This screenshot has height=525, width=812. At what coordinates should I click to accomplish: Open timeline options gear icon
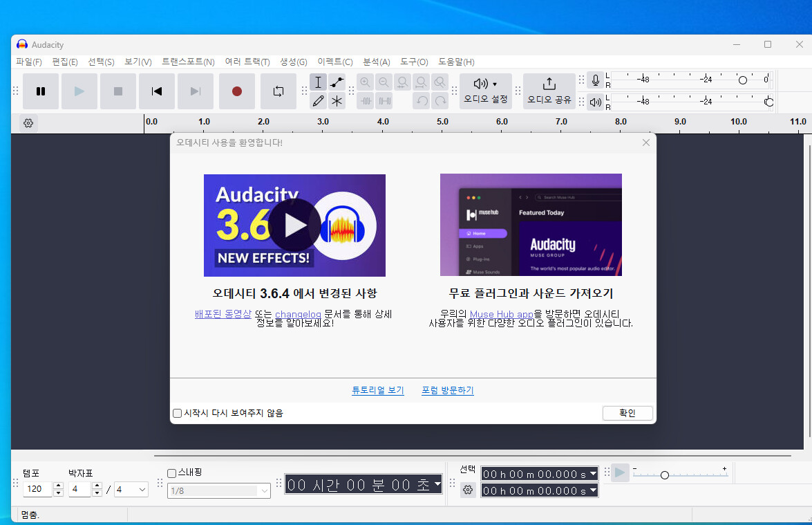click(28, 123)
